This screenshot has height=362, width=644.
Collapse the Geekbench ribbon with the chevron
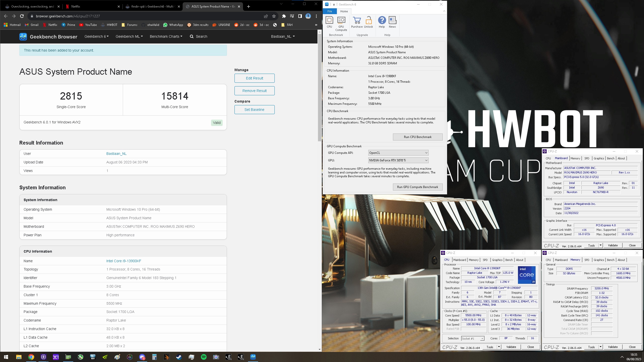(444, 11)
